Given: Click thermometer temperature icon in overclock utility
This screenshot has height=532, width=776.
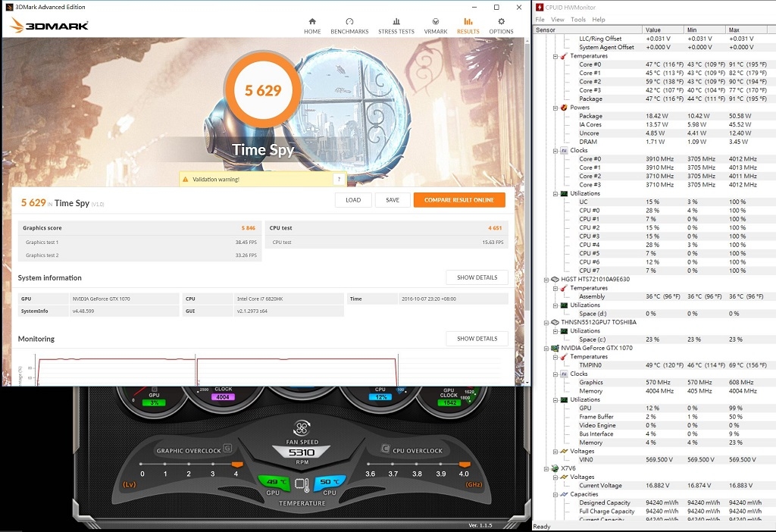Looking at the screenshot, I should [x=302, y=484].
